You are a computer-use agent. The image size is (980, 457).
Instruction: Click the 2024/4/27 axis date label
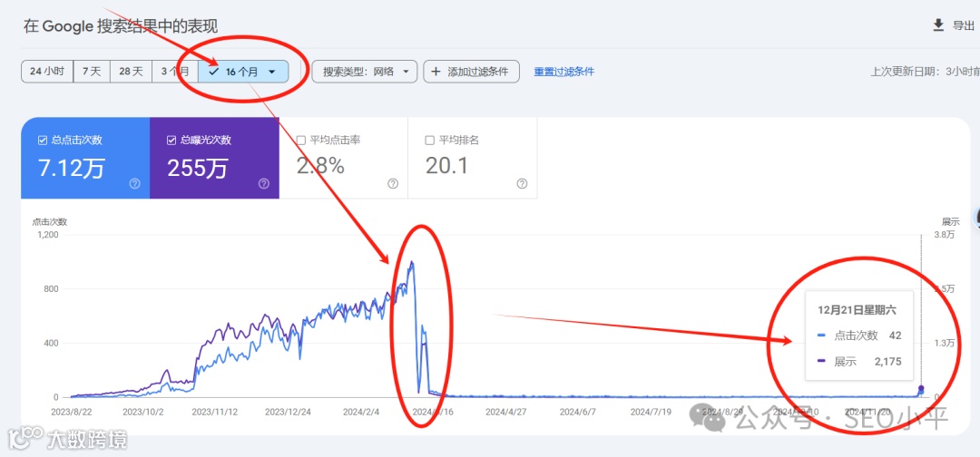(507, 412)
